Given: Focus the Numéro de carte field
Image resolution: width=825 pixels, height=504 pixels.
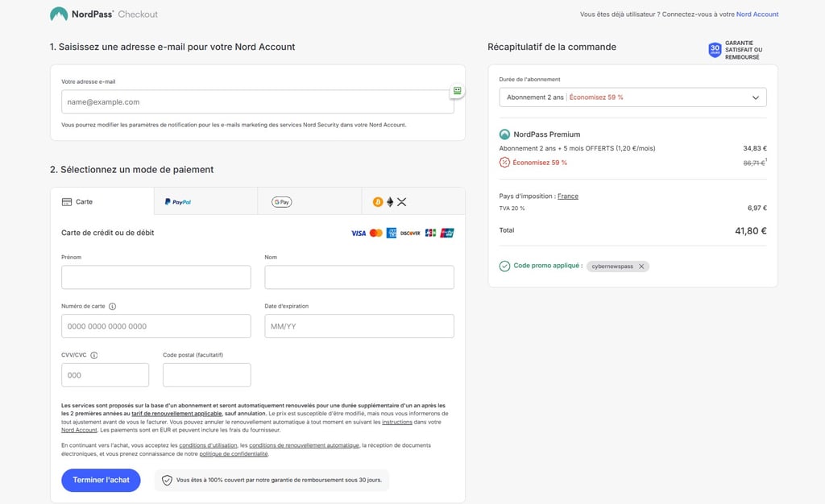Looking at the screenshot, I should pos(156,326).
